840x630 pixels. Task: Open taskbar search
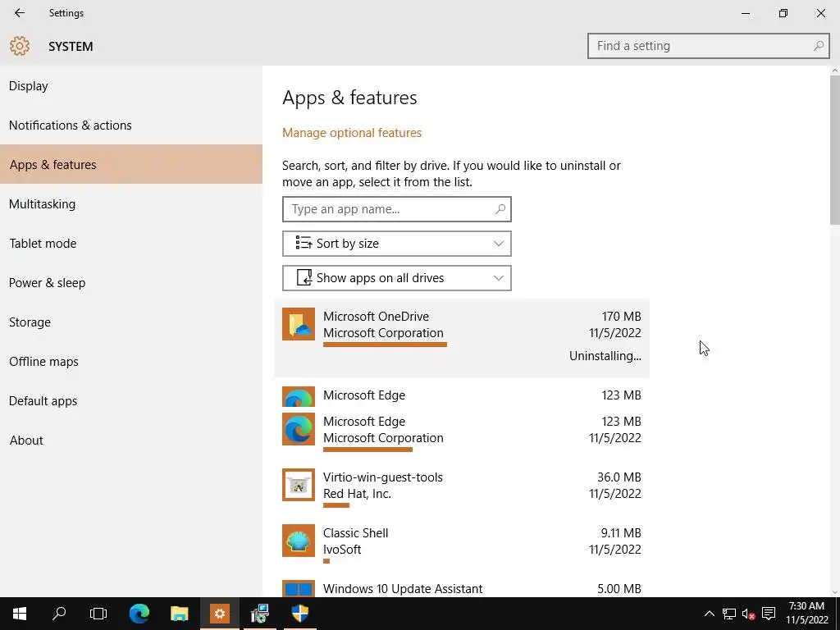pos(59,614)
